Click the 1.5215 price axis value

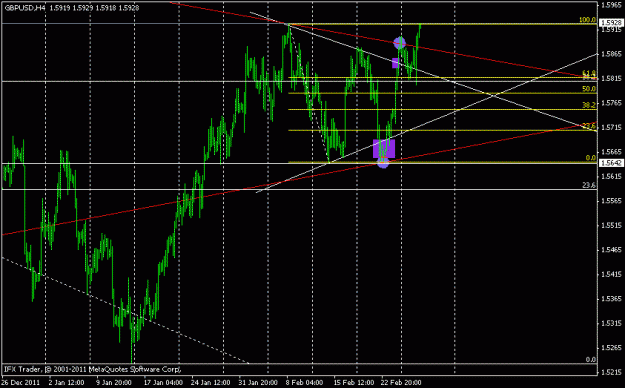(611, 372)
